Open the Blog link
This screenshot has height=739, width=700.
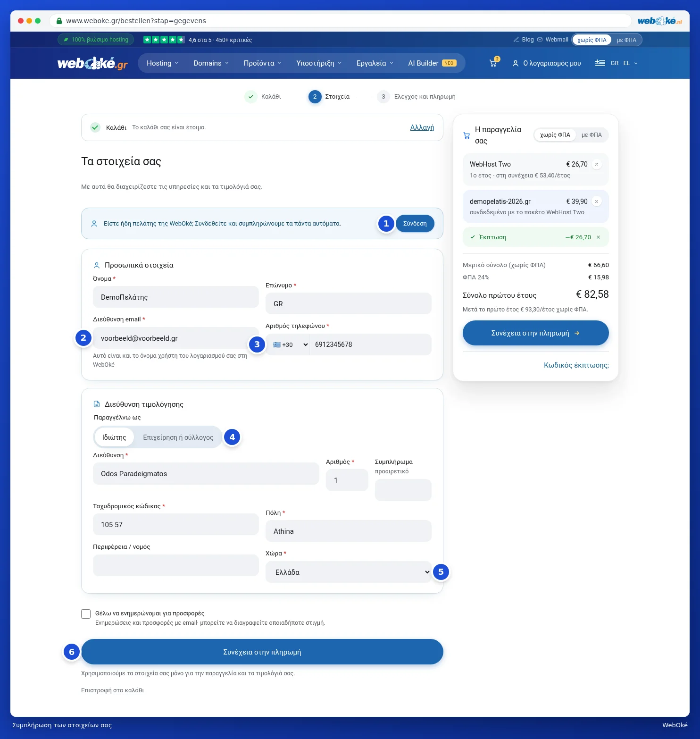pos(524,40)
